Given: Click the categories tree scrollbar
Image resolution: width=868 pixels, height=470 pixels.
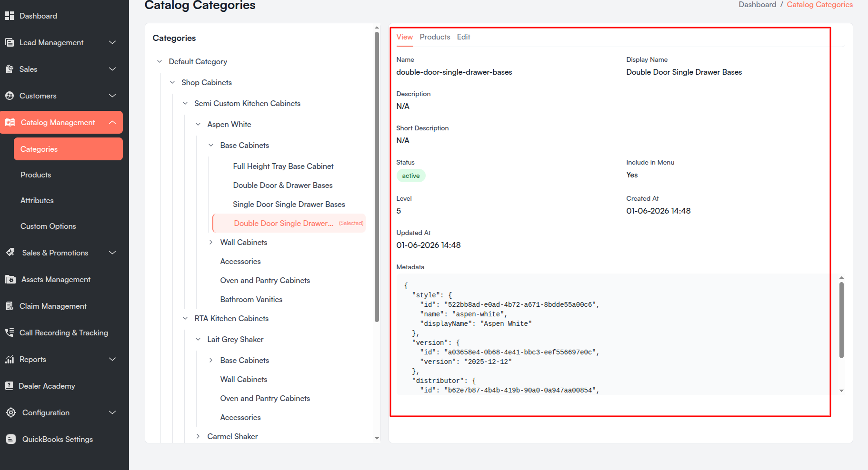Looking at the screenshot, I should [x=377, y=177].
